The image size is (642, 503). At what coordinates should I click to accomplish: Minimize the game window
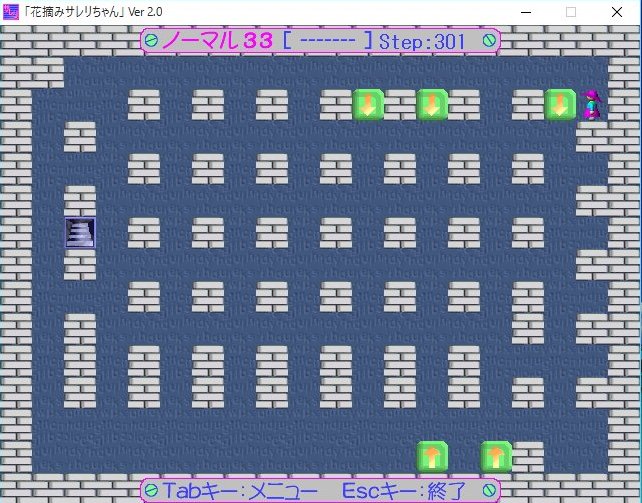click(x=523, y=12)
